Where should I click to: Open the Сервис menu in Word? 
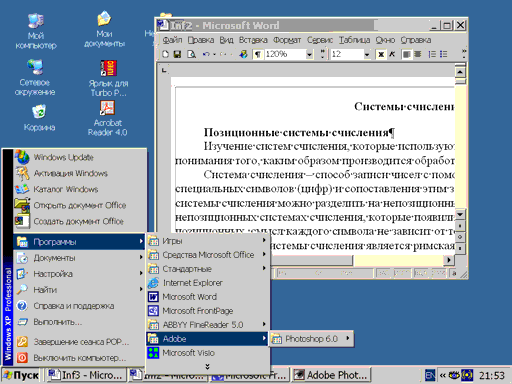(320, 40)
